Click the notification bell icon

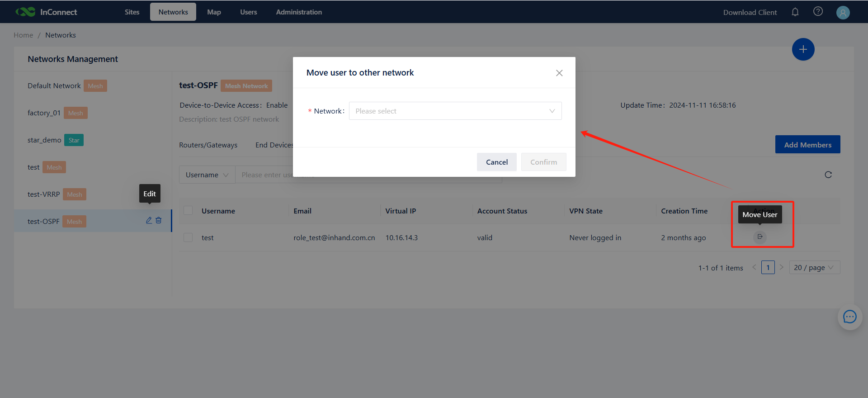point(795,12)
